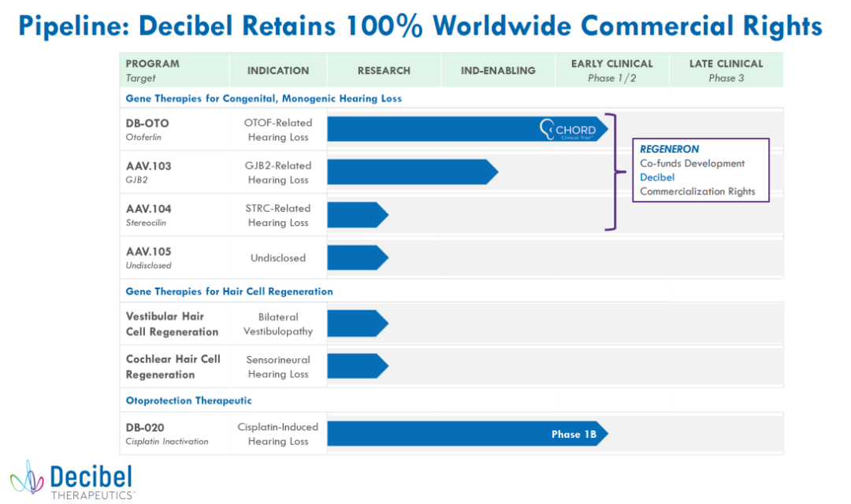Click 'Vestibular Hair Cell Regeneration' program
851x504 pixels.
pos(172,324)
